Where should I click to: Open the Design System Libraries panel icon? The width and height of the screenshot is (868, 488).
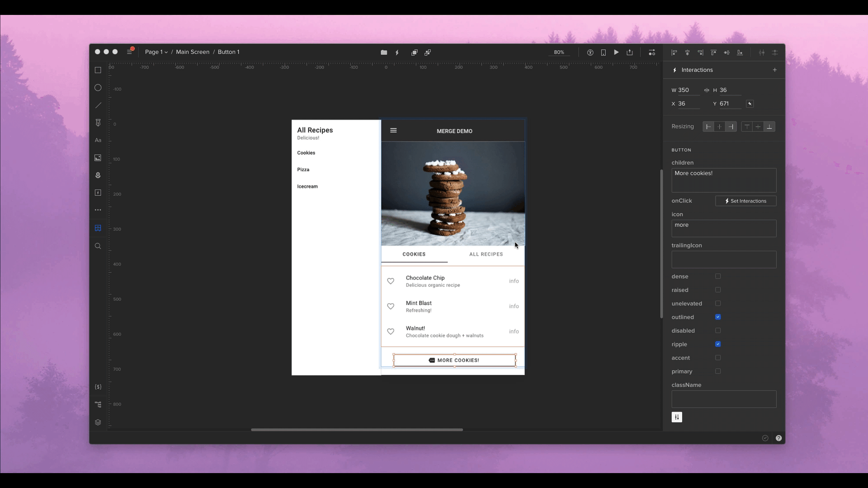(98, 228)
